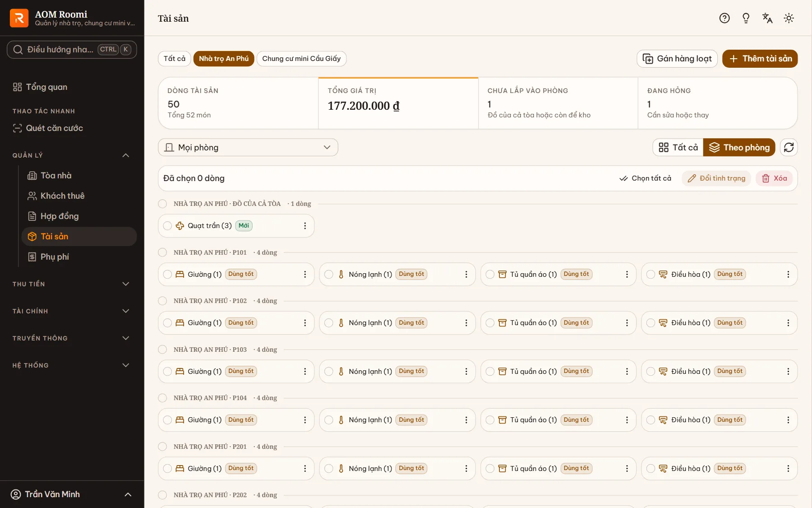Collapse the Quản lý sidebar section
812x508 pixels.
[71, 155]
